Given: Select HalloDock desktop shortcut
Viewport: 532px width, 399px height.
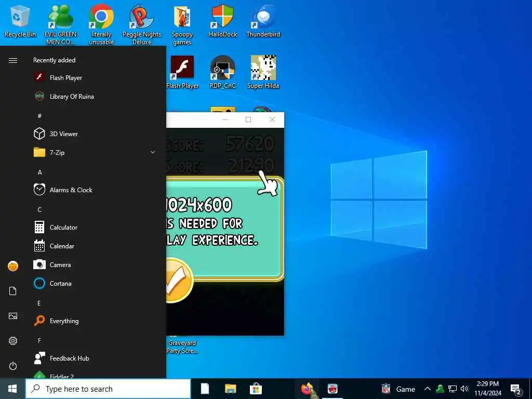Looking at the screenshot, I should pos(222,21).
